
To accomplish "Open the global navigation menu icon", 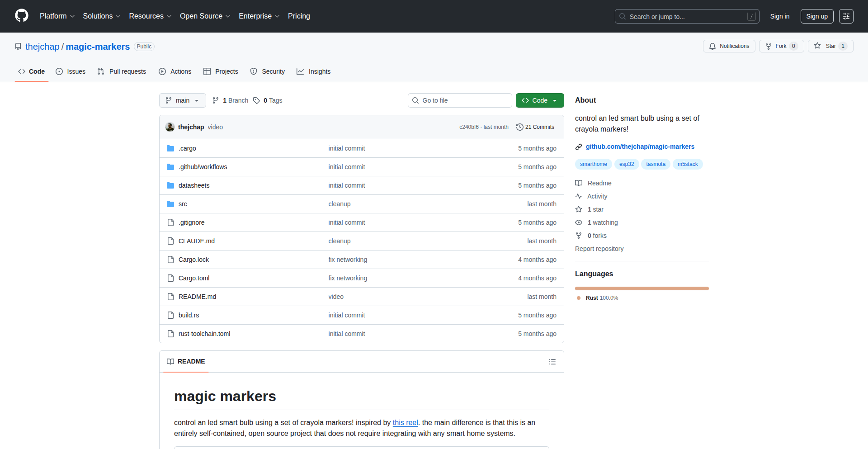I will pos(846,16).
